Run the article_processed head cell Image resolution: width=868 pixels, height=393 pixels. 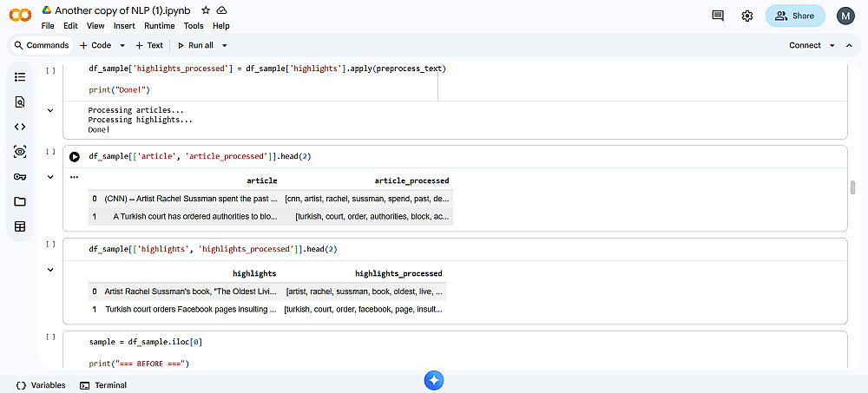click(x=75, y=157)
